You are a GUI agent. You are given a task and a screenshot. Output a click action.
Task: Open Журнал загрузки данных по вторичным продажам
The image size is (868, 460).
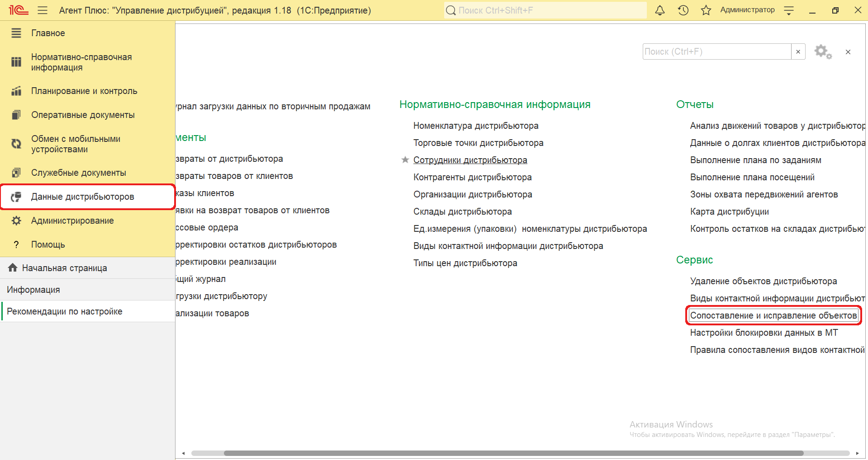tap(273, 106)
